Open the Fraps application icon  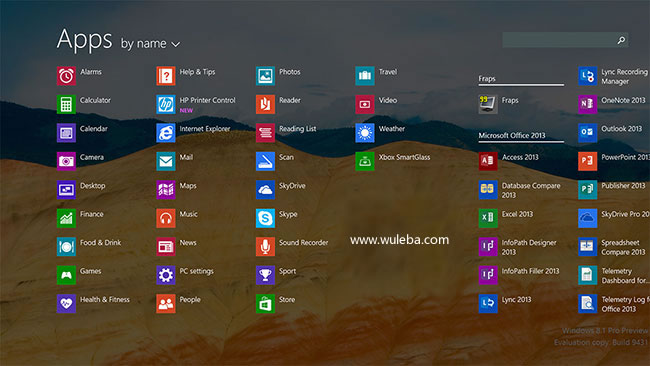(x=488, y=104)
